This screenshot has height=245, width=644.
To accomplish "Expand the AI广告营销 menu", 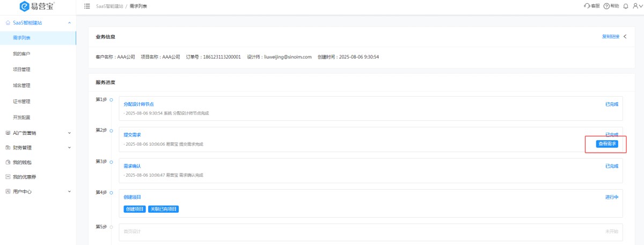I will click(69, 133).
